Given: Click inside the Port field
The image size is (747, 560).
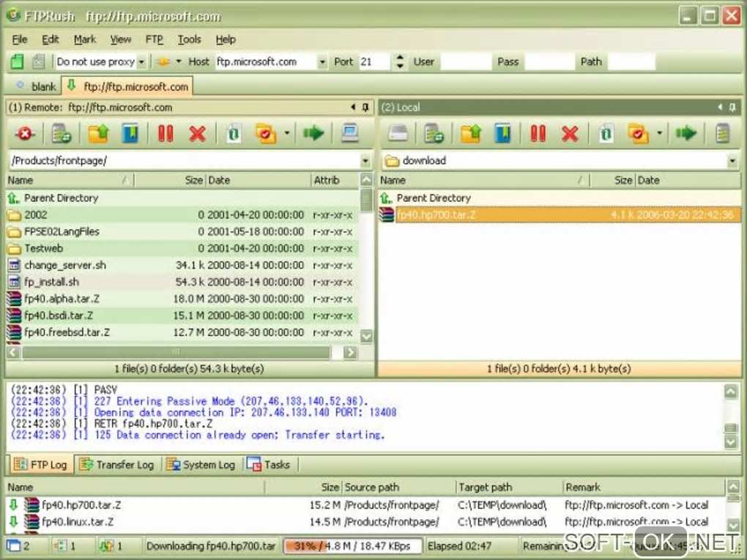Looking at the screenshot, I should click(x=374, y=62).
